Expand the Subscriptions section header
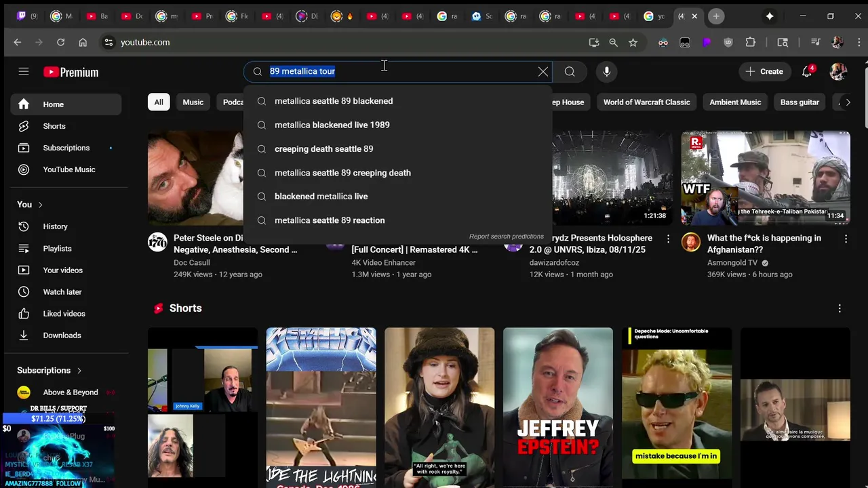The height and width of the screenshot is (488, 868). pos(49,371)
